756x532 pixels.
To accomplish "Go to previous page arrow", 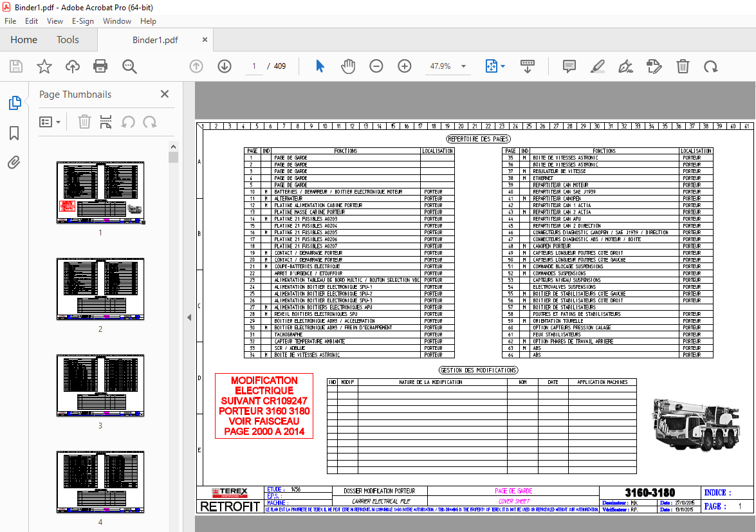I will pyautogui.click(x=196, y=66).
